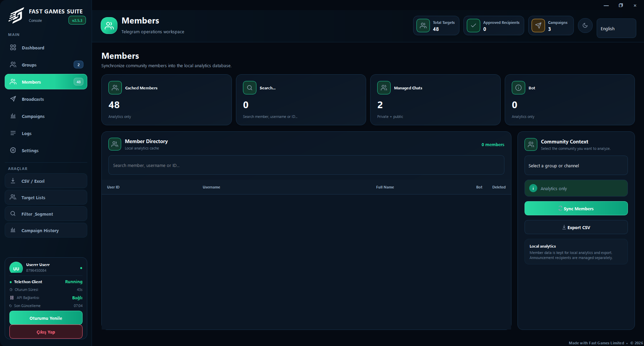Open Campaign History entry
The height and width of the screenshot is (346, 644).
pos(46,230)
